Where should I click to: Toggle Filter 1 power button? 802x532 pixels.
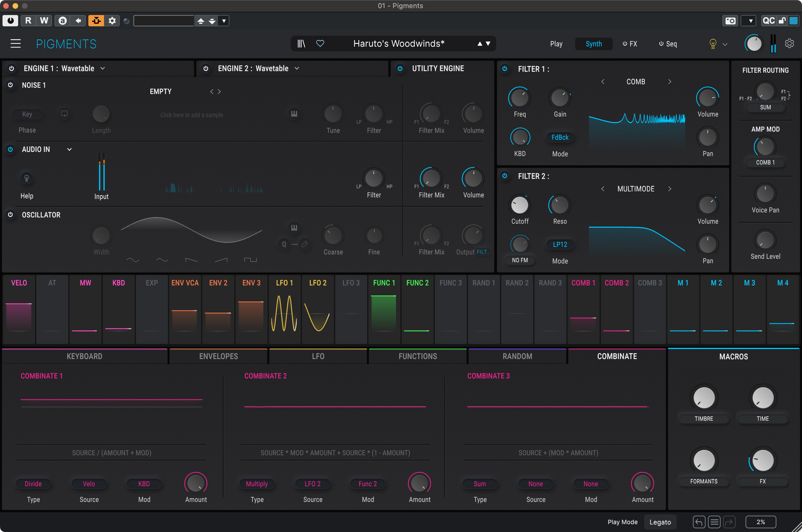coord(504,69)
